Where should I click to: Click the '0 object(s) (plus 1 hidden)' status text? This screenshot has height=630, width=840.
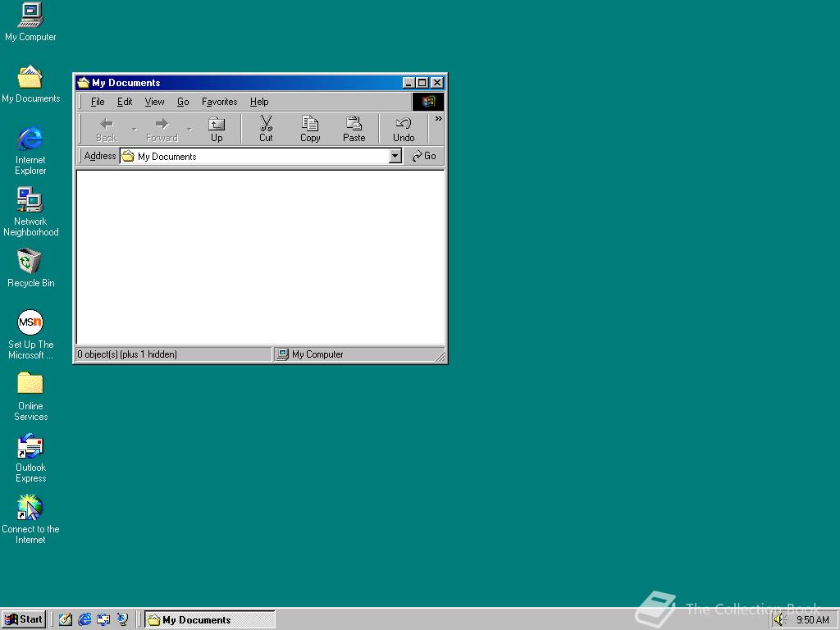(x=127, y=354)
